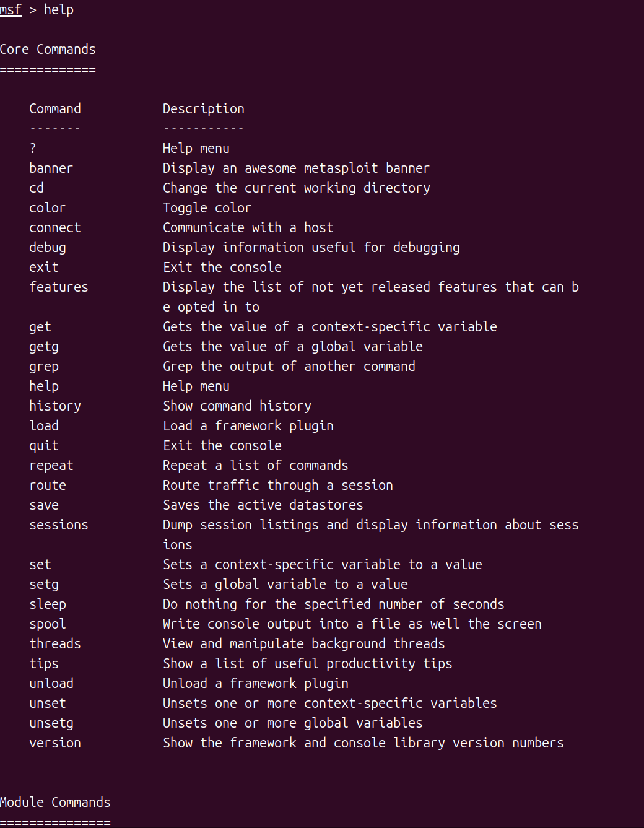Click the 'Module Commands' heading
Screen dimensions: 644x828
(x=55, y=803)
